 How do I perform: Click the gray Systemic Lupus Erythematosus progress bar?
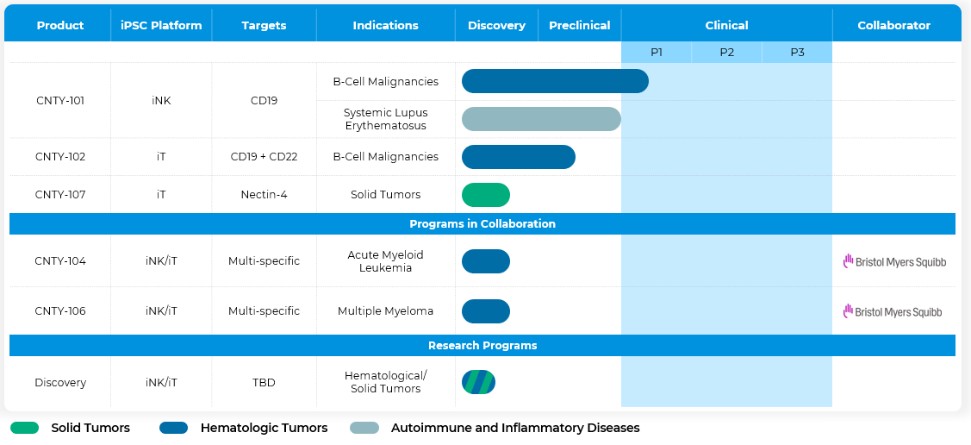click(541, 119)
